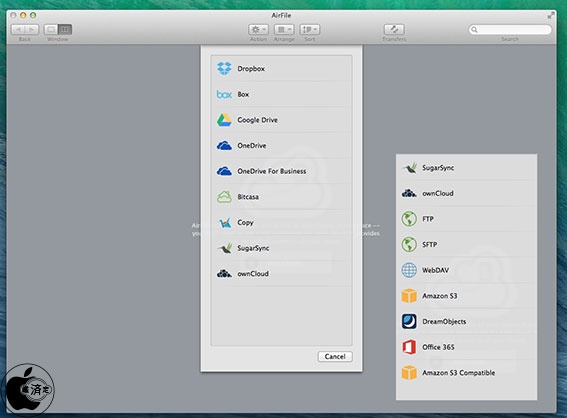Select the "DreamObjects" label
The width and height of the screenshot is (567, 418).
pyautogui.click(x=444, y=321)
